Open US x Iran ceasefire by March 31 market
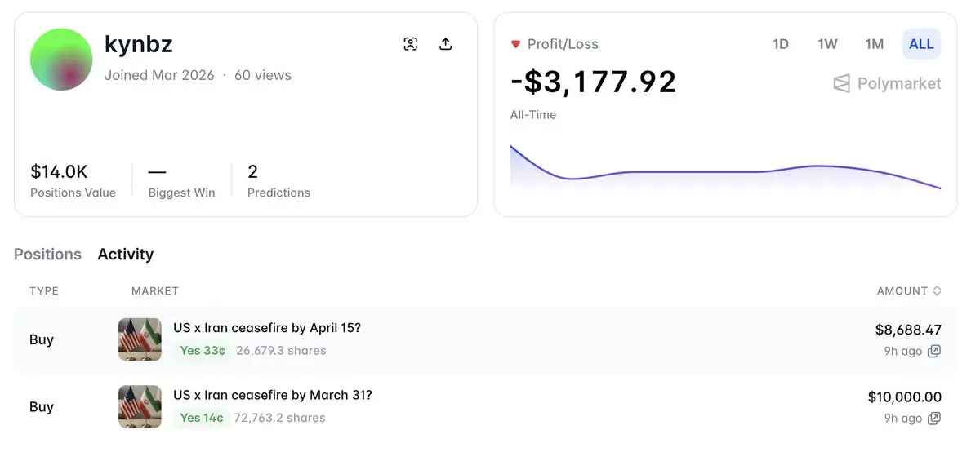Viewport: 980px width, 452px height. [273, 396]
